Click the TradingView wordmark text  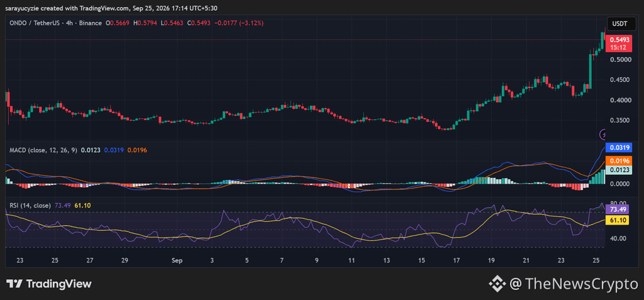pos(59,284)
